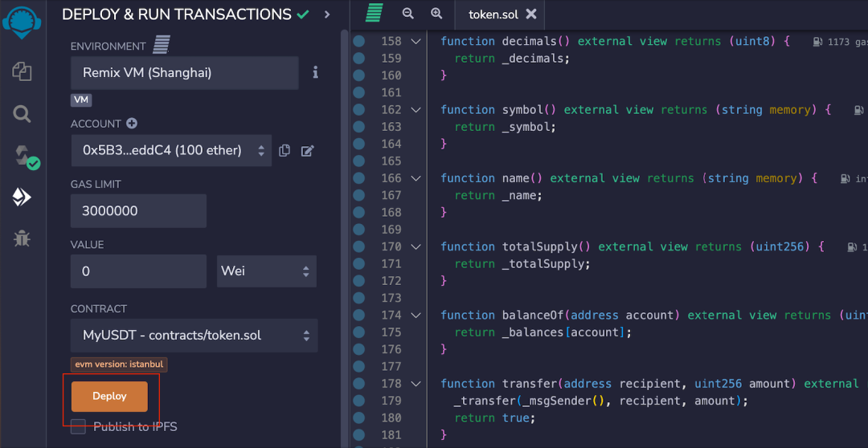The width and height of the screenshot is (868, 448).
Task: Click the DEPLOY & RUN TRANSACTIONS title
Action: point(177,14)
